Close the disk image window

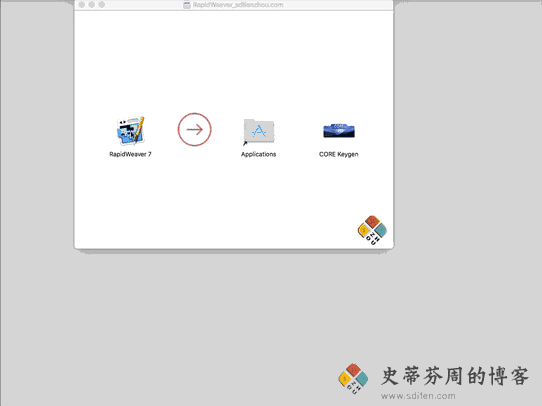tap(82, 4)
